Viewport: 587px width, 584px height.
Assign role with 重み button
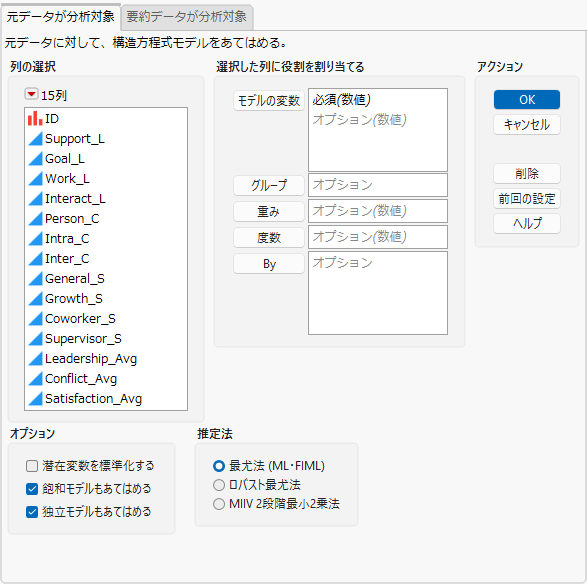pyautogui.click(x=269, y=212)
